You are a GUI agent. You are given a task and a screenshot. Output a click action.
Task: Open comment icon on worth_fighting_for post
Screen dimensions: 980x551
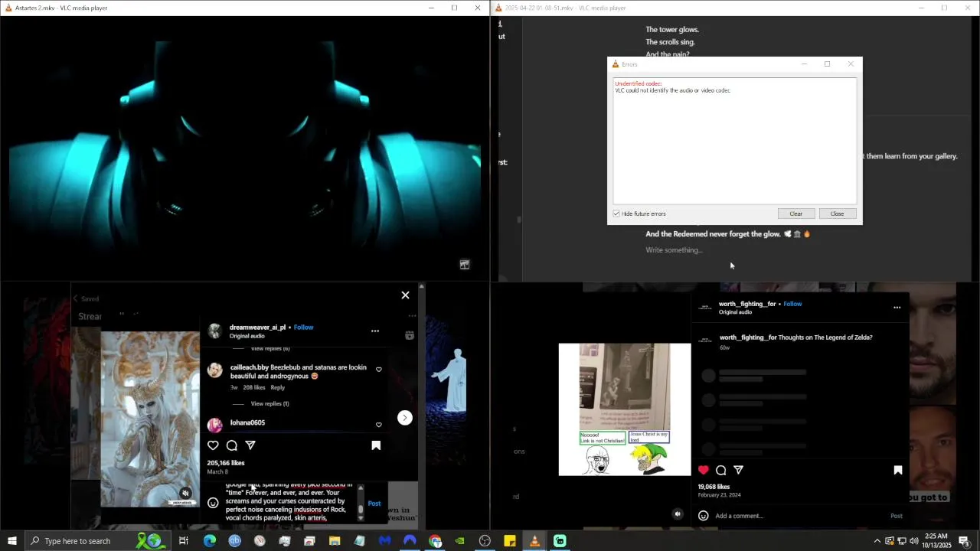(721, 470)
